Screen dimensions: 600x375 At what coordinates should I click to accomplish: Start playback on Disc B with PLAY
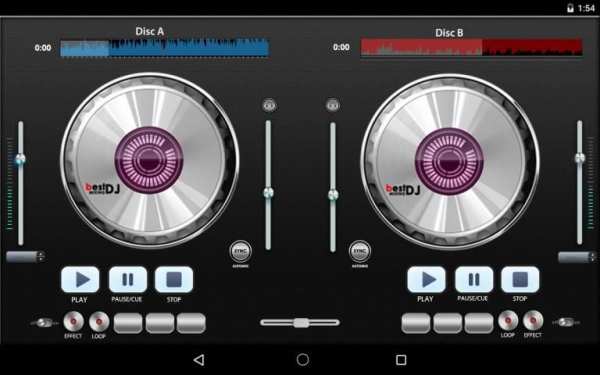coord(426,279)
